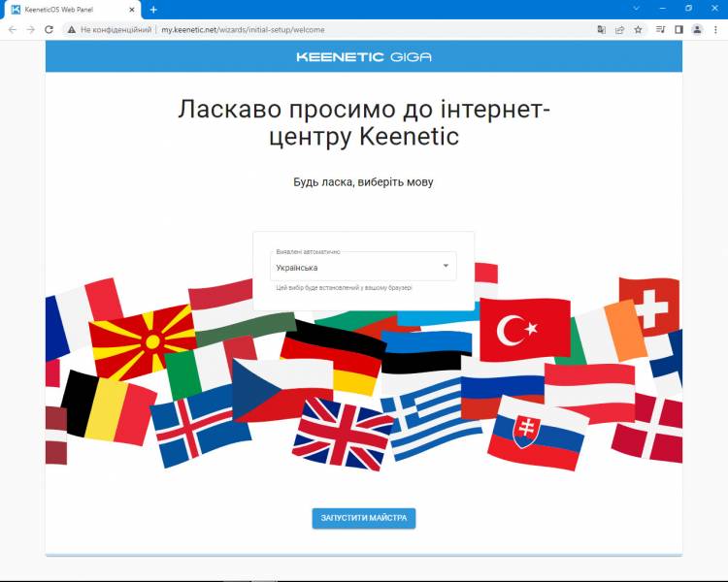This screenshot has width=728, height=582.
Task: Open the Українська language dropdown
Action: point(363,267)
